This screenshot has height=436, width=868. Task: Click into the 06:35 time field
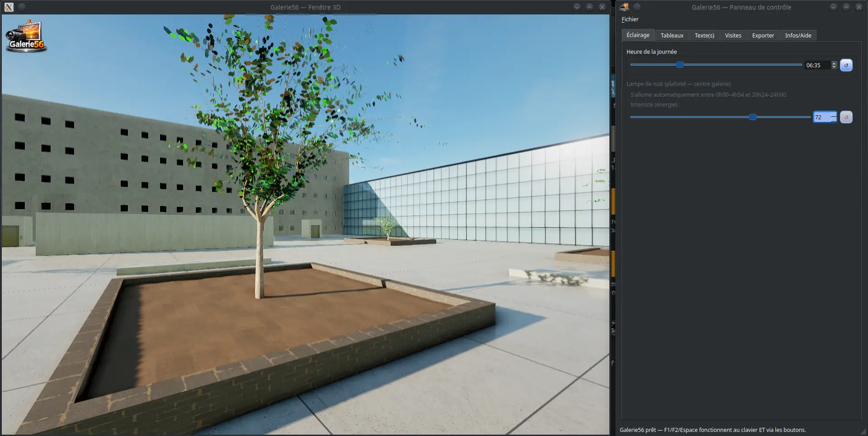(x=817, y=65)
